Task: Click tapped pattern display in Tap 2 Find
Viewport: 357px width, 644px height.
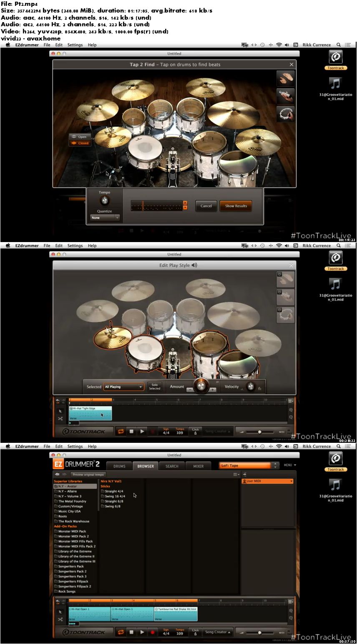Action: (x=157, y=205)
